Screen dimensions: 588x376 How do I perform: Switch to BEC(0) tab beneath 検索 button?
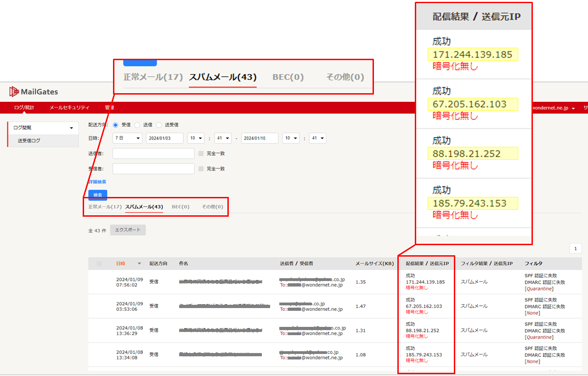[181, 207]
